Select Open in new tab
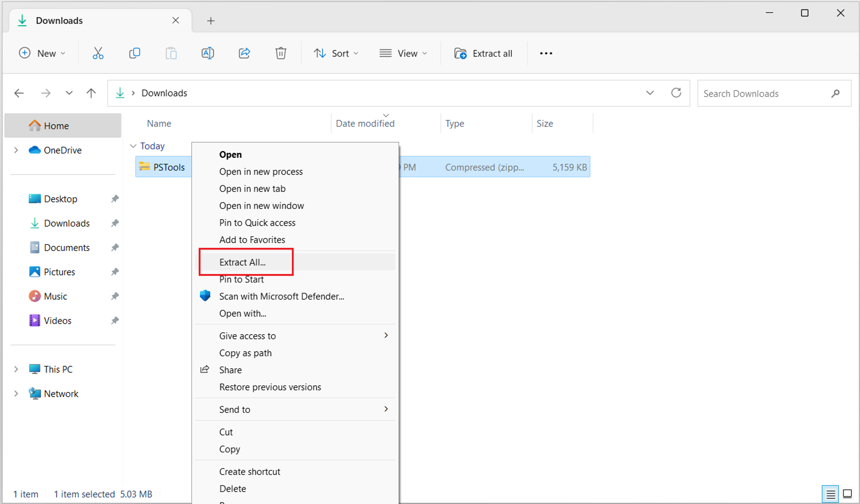This screenshot has height=504, width=860. click(x=296, y=189)
